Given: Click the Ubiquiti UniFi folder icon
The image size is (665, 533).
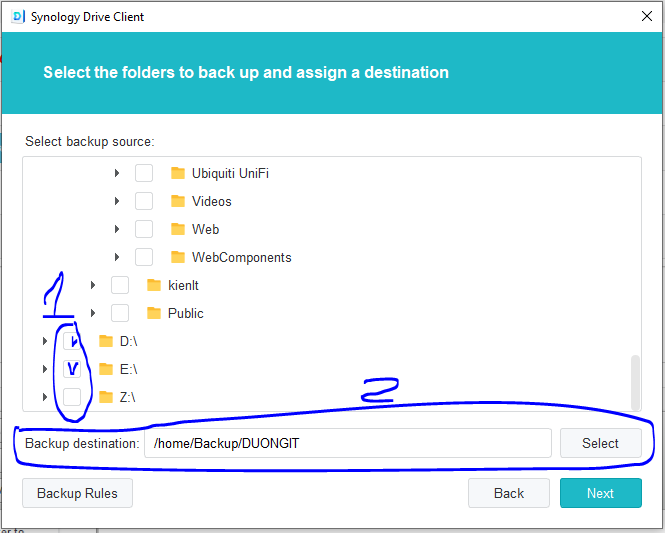Looking at the screenshot, I should pos(178,173).
